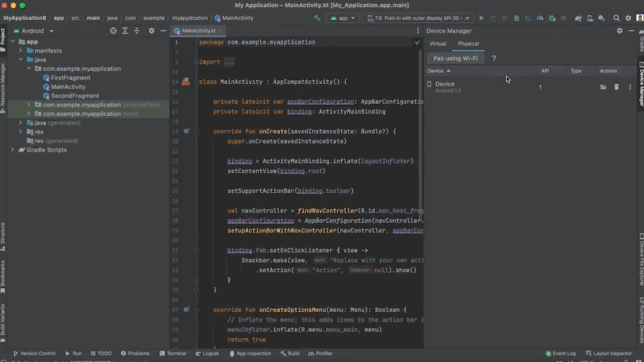Delete the physical device with trash icon

(616, 87)
